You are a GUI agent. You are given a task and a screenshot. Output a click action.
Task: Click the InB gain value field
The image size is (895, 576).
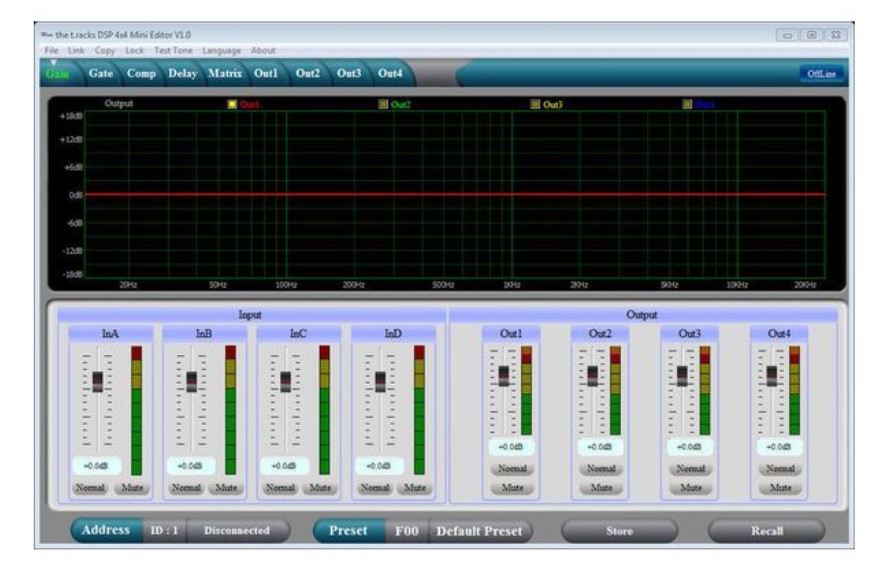tap(190, 466)
